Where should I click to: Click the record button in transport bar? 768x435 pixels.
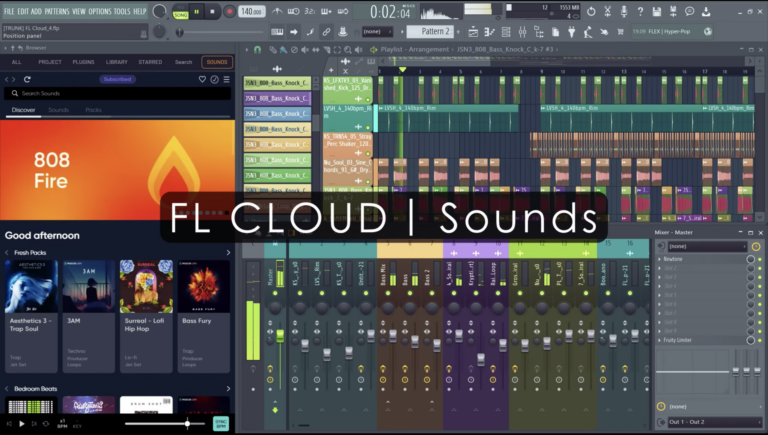click(229, 12)
